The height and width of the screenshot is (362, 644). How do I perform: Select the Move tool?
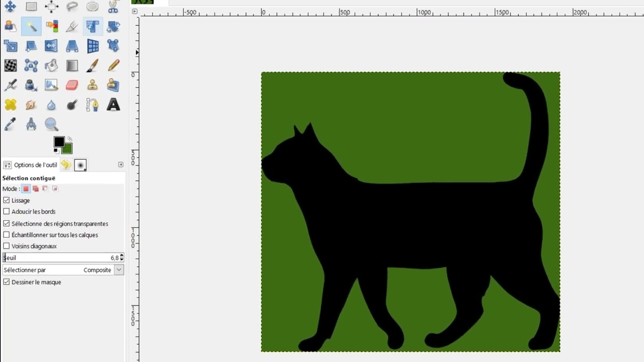coord(11,7)
